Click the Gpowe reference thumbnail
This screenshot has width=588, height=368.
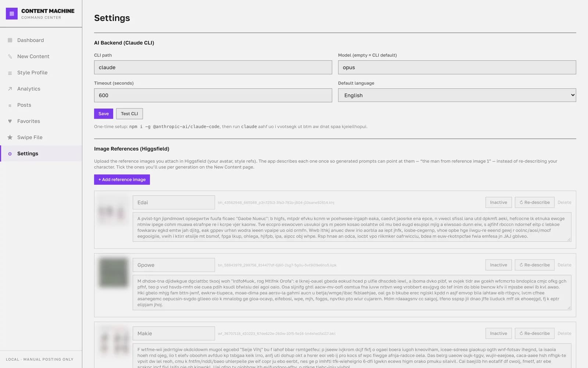113,273
